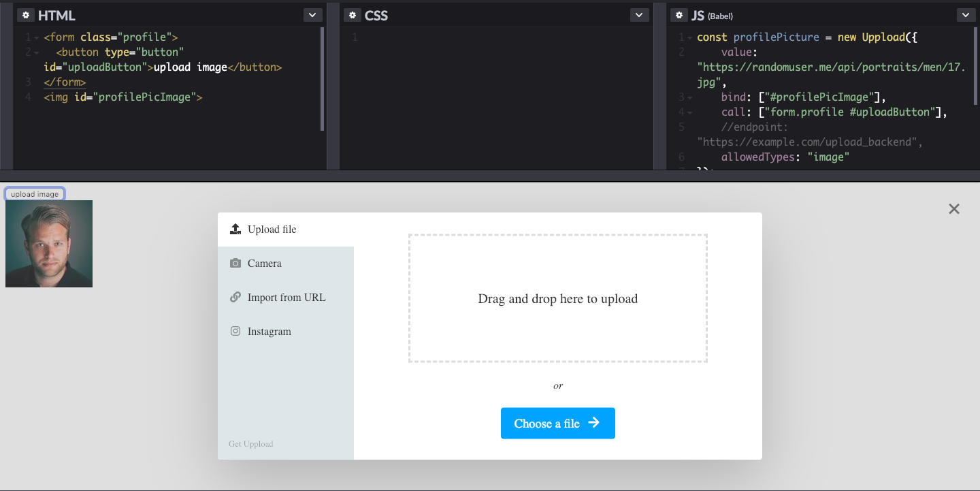Close the upload dialog with the X
The width and height of the screenshot is (980, 491).
tap(953, 208)
